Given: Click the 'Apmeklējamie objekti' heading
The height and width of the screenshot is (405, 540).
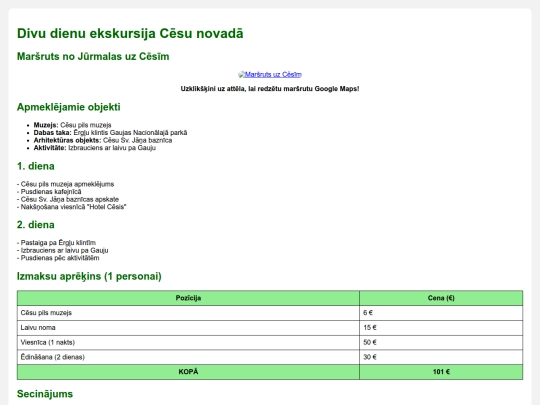Looking at the screenshot, I should [x=69, y=107].
